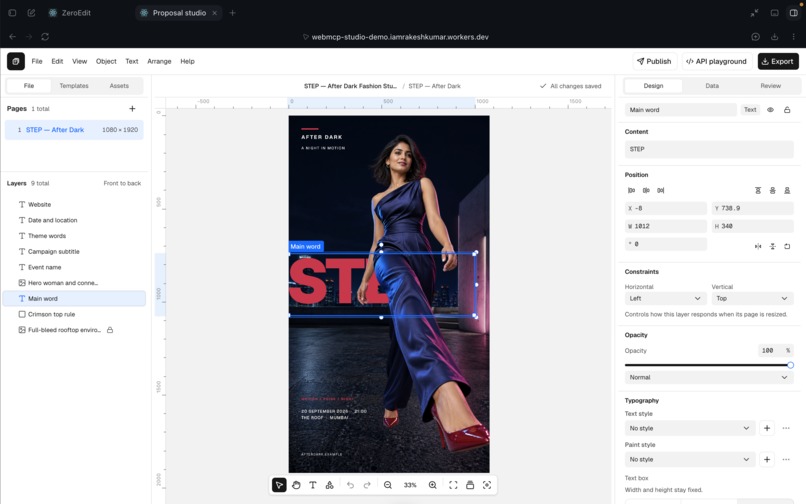Click the W width field
806x504 pixels.
pyautogui.click(x=666, y=226)
